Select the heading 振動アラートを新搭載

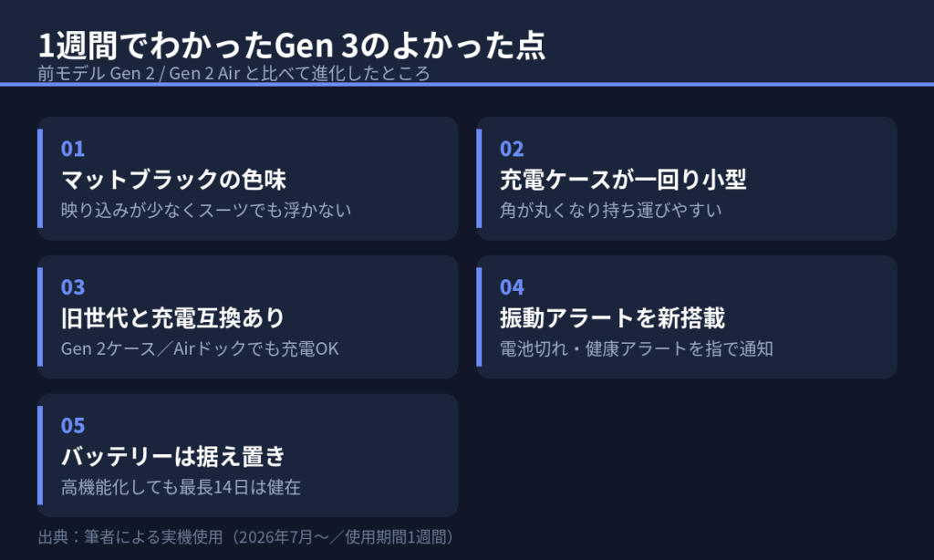pos(612,317)
